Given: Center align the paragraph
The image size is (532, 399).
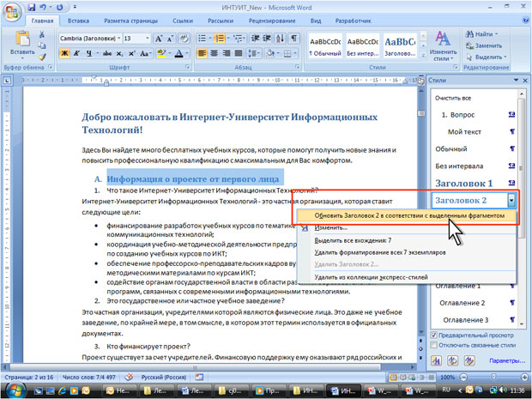Looking at the screenshot, I should (215, 53).
